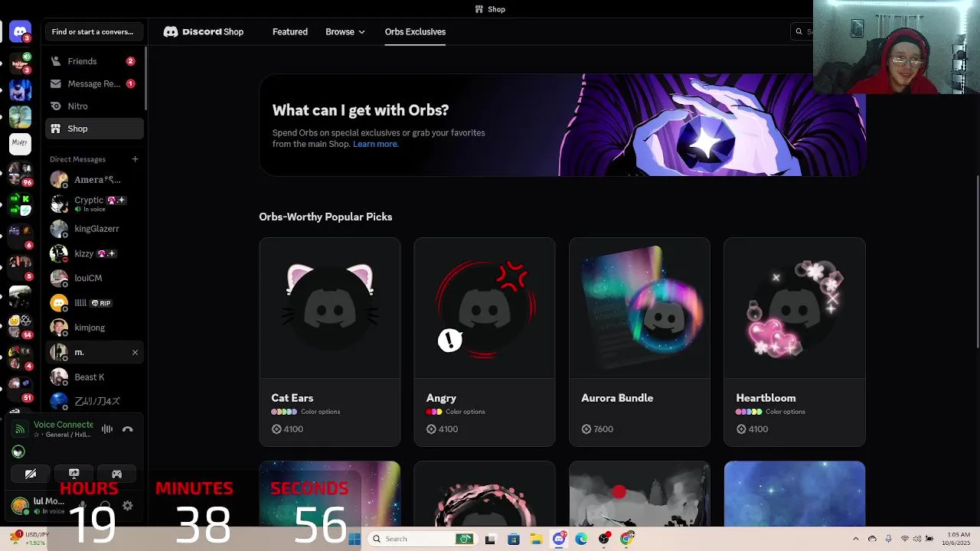The image size is (980, 551).
Task: Select Shop in the sidebar
Action: tap(94, 129)
